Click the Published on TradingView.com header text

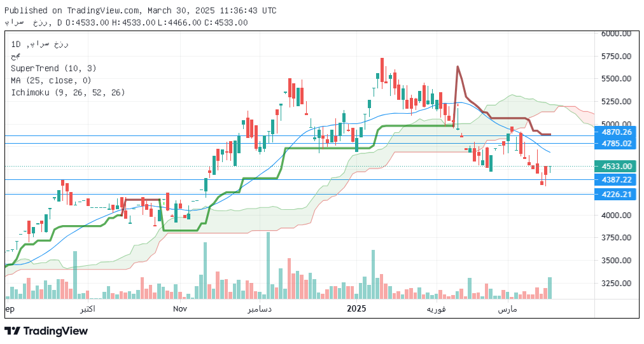141,11
